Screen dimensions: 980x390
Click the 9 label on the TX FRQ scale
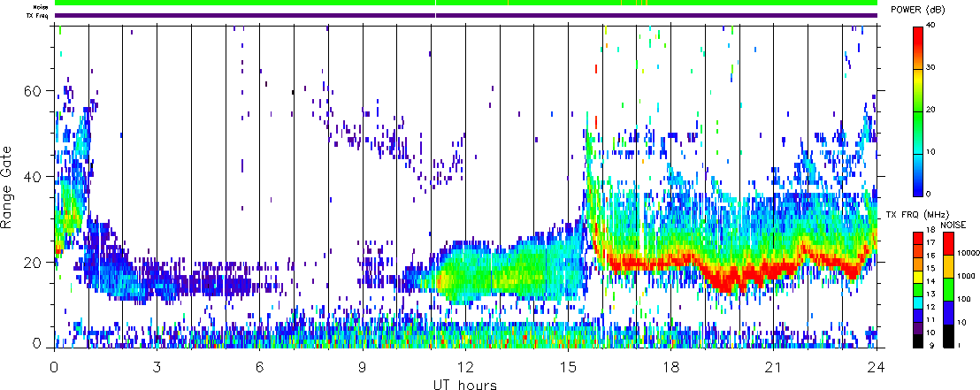point(932,346)
